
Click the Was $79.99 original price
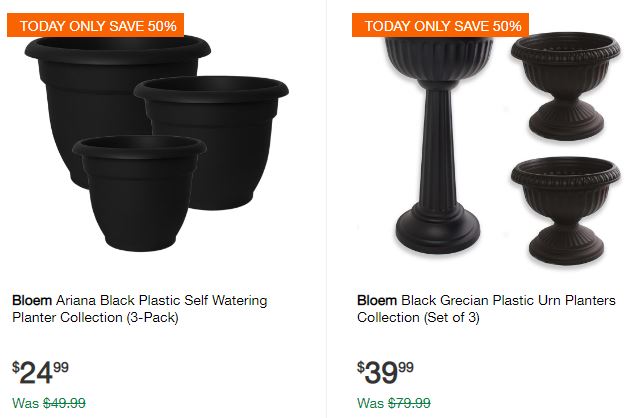(x=394, y=404)
